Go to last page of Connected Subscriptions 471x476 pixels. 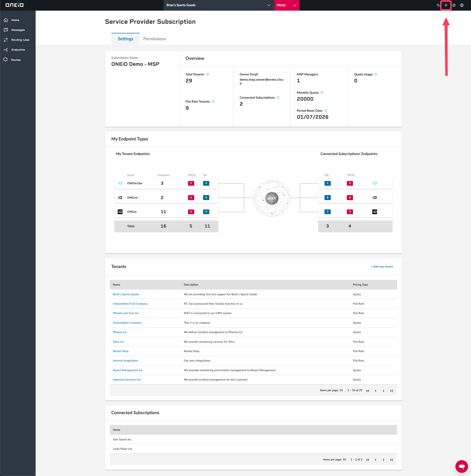point(392,460)
